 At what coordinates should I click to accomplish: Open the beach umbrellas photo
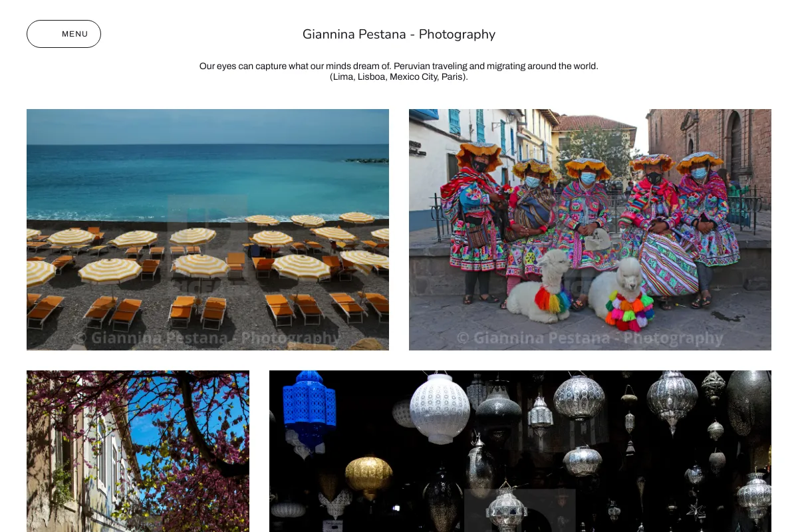(x=207, y=229)
